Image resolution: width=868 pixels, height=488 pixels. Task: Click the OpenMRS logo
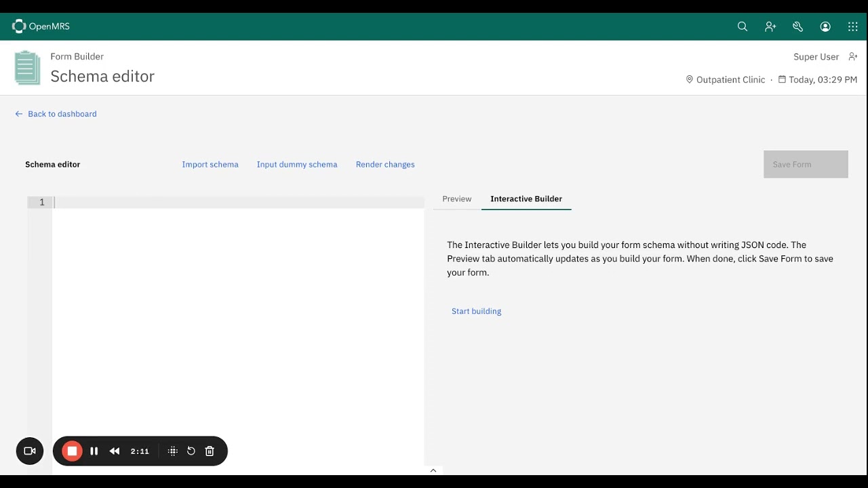[41, 26]
